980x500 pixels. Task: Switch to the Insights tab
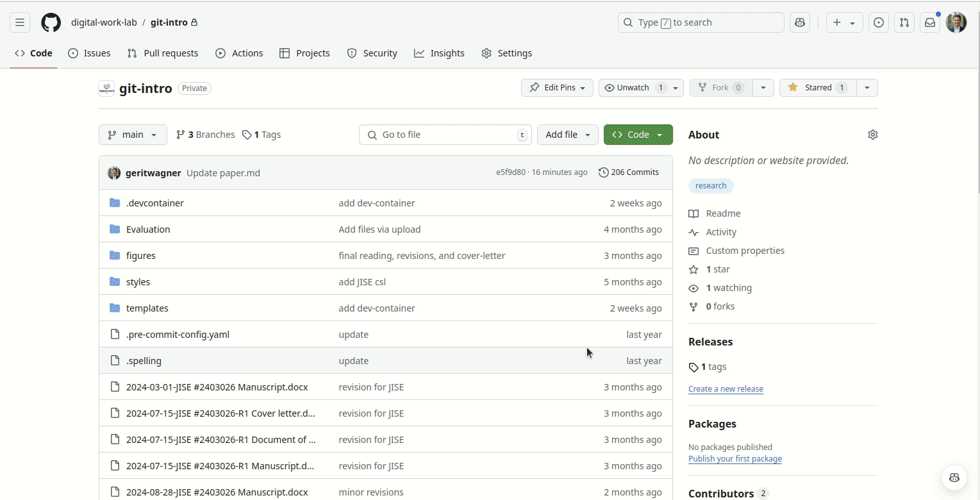pyautogui.click(x=439, y=53)
